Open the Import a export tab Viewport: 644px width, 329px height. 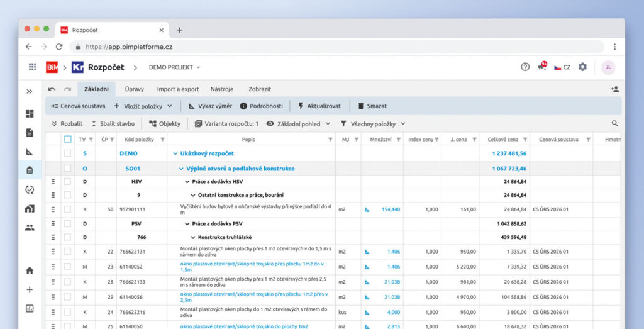pos(178,89)
